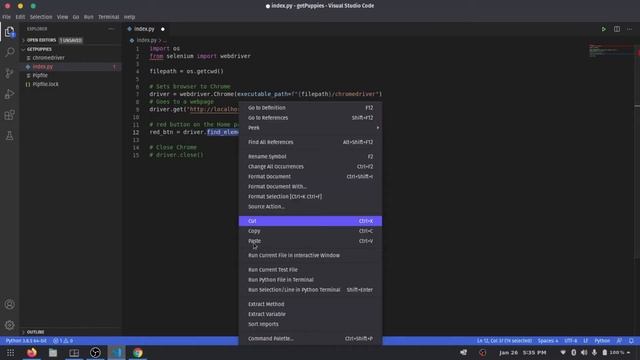Switch to Visual Studio Code taskbar icon

116,352
